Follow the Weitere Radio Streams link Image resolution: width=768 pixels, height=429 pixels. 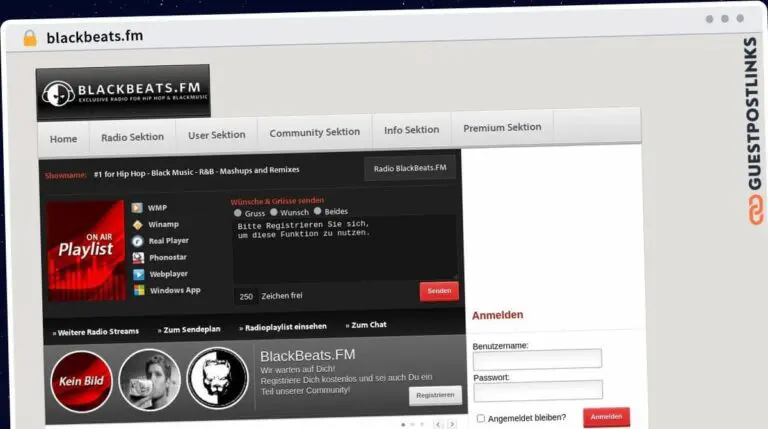point(96,332)
